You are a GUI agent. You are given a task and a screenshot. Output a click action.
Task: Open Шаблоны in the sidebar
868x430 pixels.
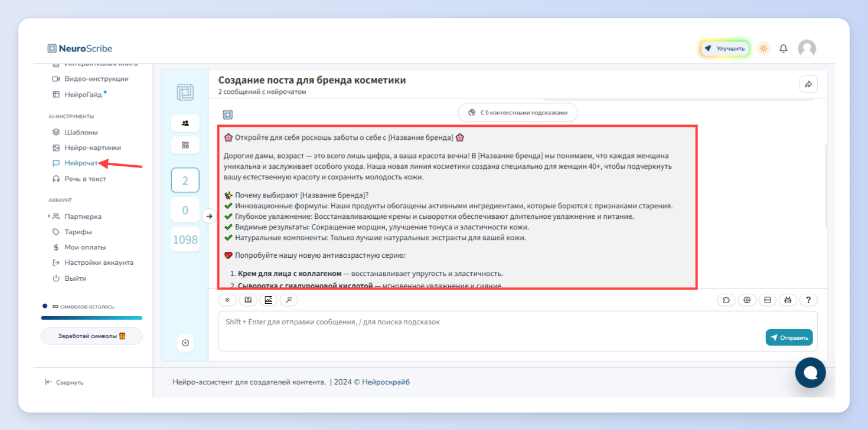coord(76,132)
